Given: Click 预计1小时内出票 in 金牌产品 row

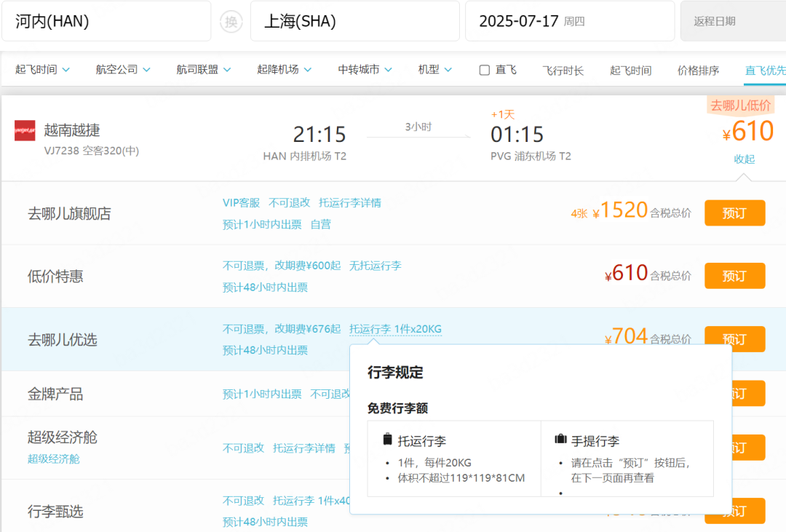Looking at the screenshot, I should (262, 394).
